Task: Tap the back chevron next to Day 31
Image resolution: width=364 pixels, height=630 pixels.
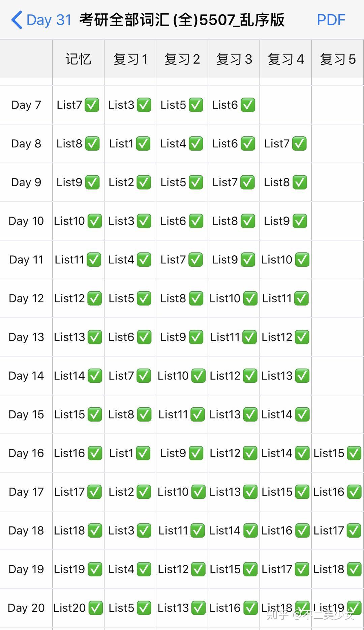Action: click(x=17, y=20)
